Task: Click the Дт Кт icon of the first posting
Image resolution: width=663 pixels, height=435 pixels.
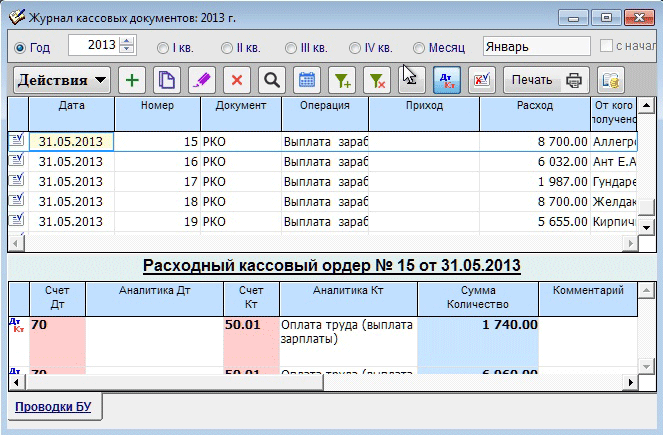Action: point(17,326)
